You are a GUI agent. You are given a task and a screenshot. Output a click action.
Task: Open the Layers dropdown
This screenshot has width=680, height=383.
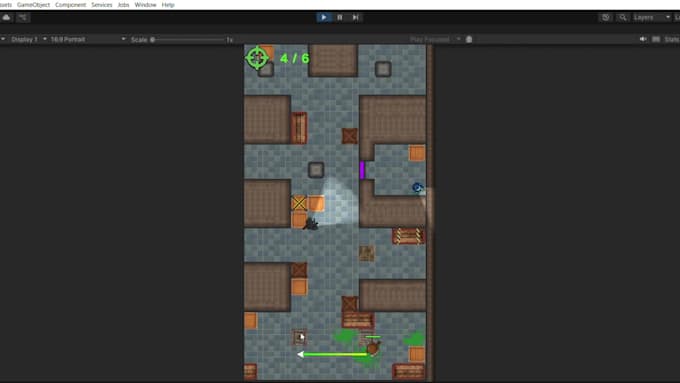click(x=652, y=17)
